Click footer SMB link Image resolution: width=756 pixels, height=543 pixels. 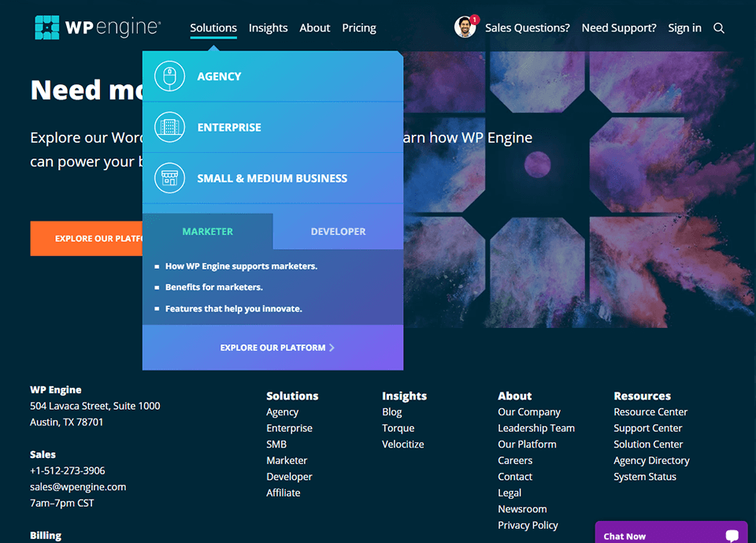click(276, 444)
